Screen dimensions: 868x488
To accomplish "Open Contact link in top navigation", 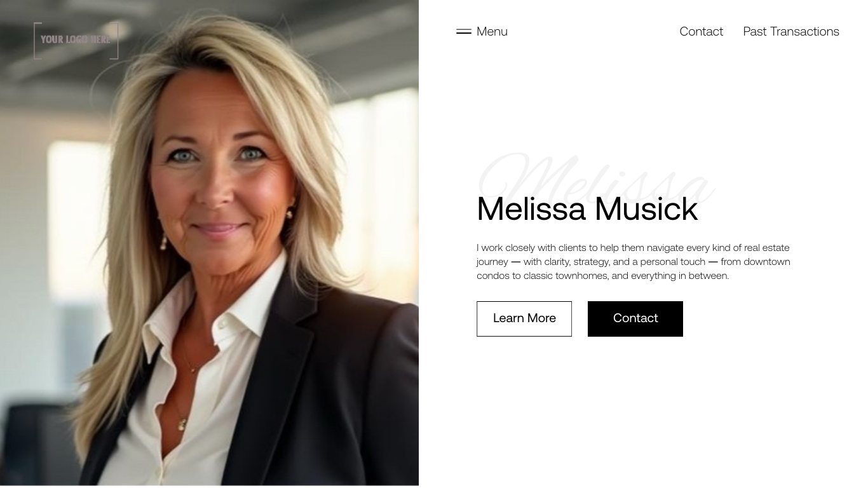I will click(x=701, y=31).
